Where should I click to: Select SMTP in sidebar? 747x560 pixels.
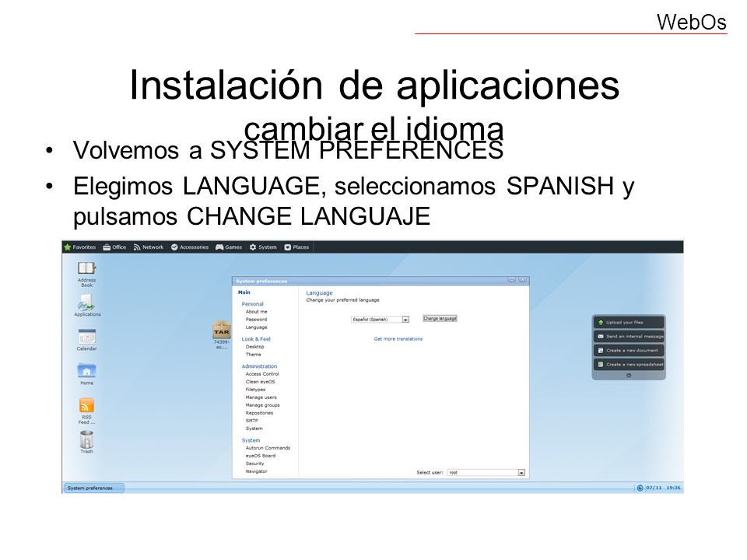coord(252,421)
